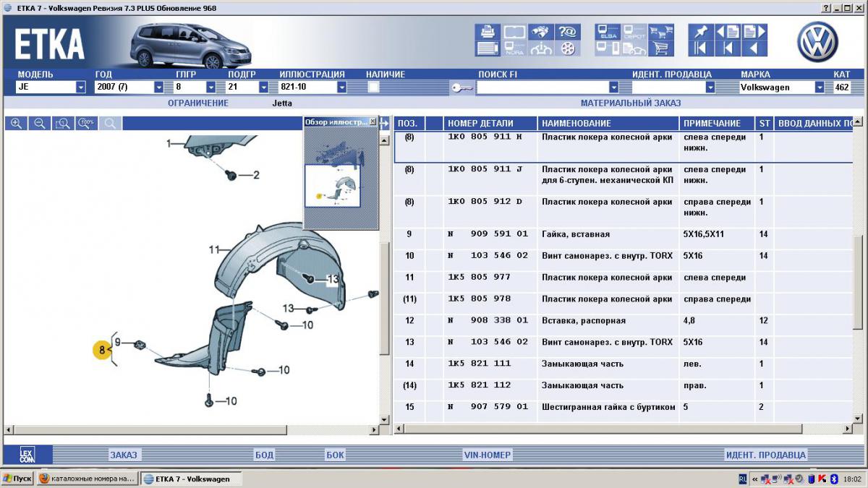Open the МОДЕЛЬ dropdown (JE)

point(80,87)
